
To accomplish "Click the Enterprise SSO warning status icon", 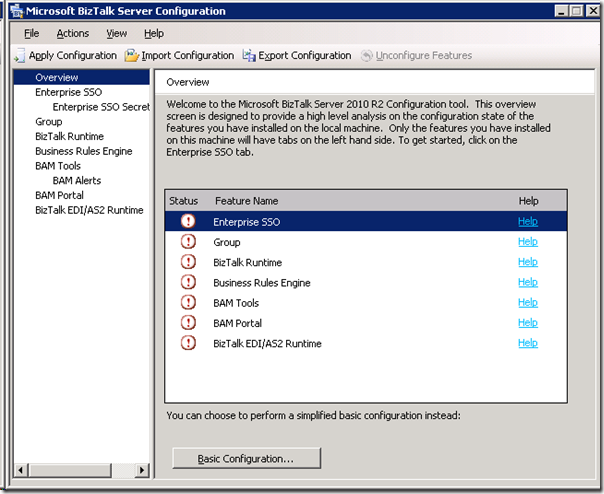I will (x=188, y=221).
